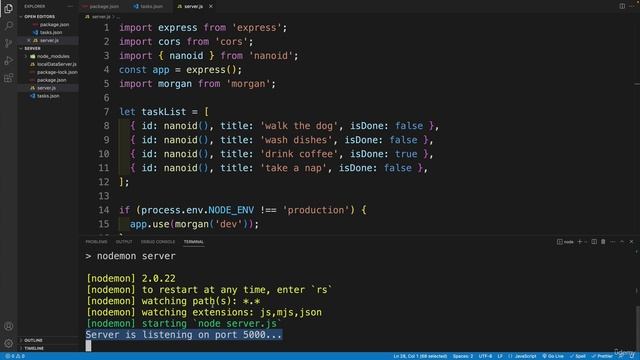This screenshot has height=360, width=640.
Task: Open the terminal panel more actions ellipsis
Action: pos(613,242)
